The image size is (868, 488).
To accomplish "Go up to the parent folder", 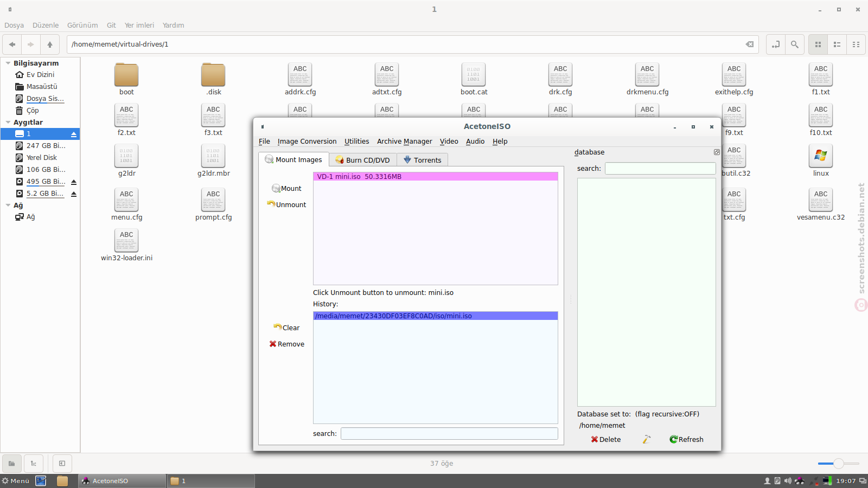I will click(x=50, y=44).
